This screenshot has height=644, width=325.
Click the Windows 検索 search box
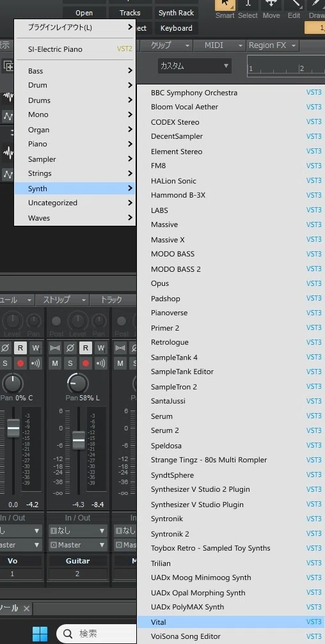click(97, 634)
